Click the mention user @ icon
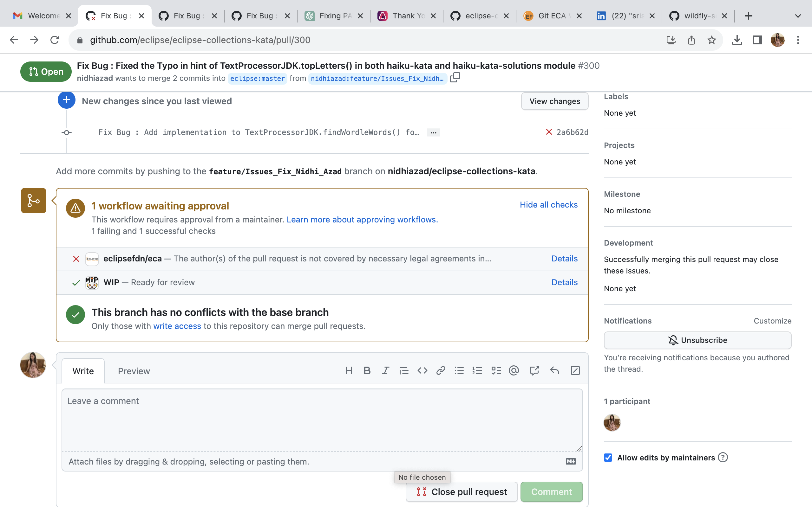 point(514,370)
